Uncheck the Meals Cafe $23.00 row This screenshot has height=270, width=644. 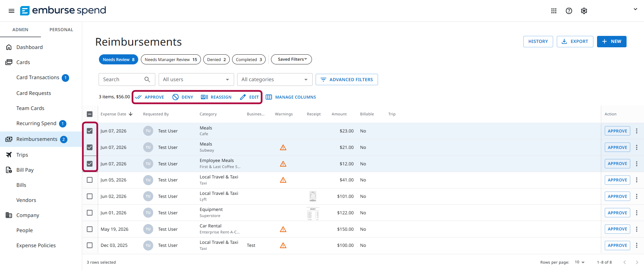[90, 131]
